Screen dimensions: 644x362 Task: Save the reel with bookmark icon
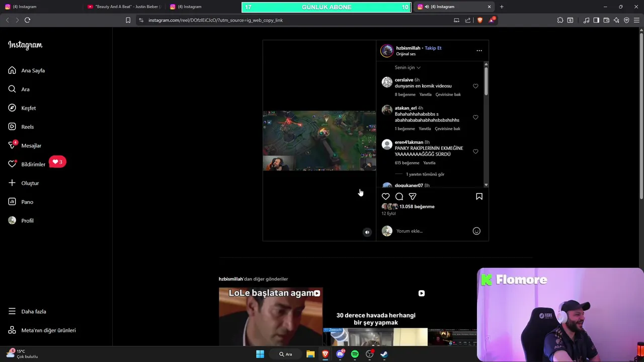tap(479, 197)
